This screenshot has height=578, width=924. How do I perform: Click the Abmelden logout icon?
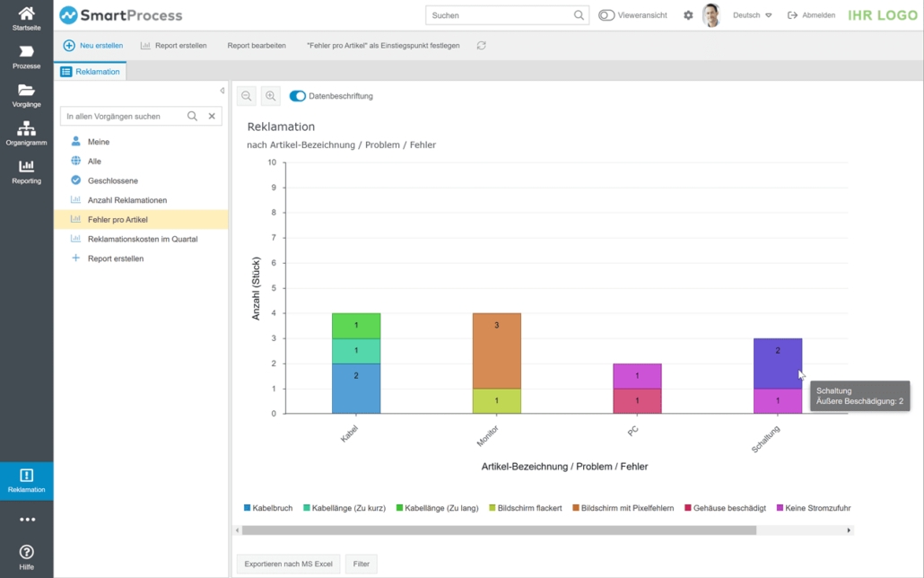point(793,15)
